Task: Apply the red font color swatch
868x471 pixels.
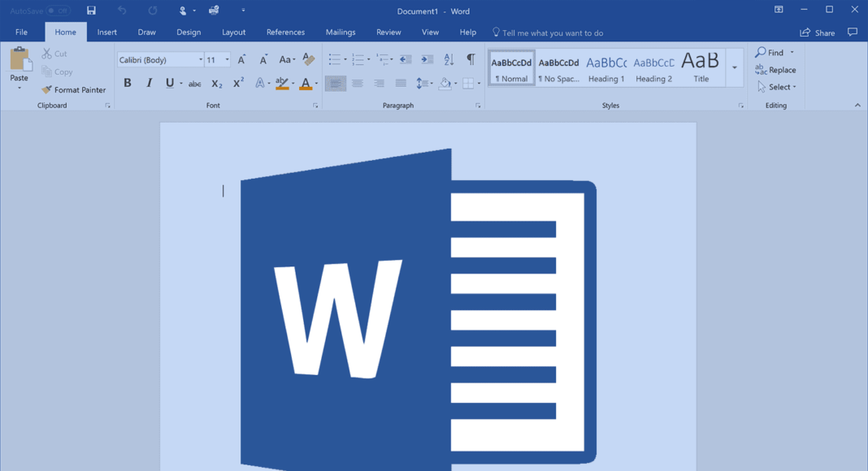Action: click(x=306, y=84)
